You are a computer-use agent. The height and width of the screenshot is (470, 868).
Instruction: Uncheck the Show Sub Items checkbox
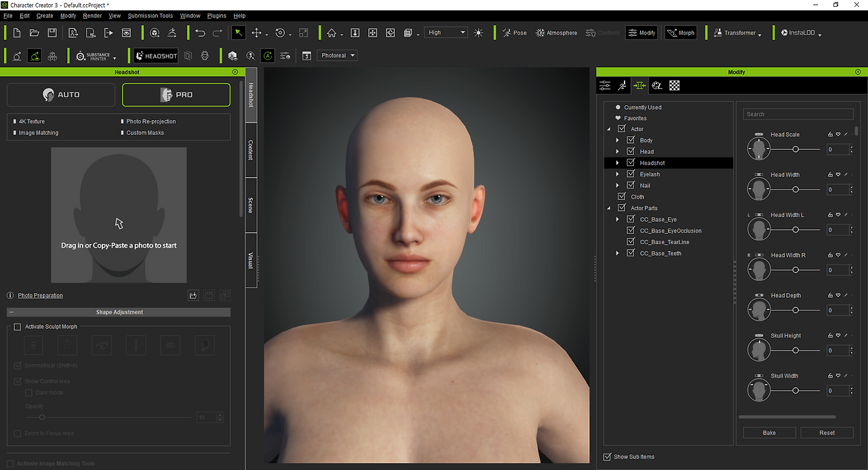tap(607, 457)
